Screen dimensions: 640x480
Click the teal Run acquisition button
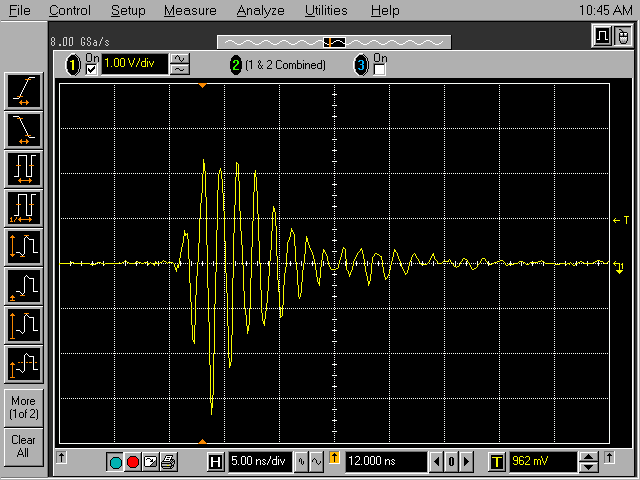pyautogui.click(x=116, y=462)
